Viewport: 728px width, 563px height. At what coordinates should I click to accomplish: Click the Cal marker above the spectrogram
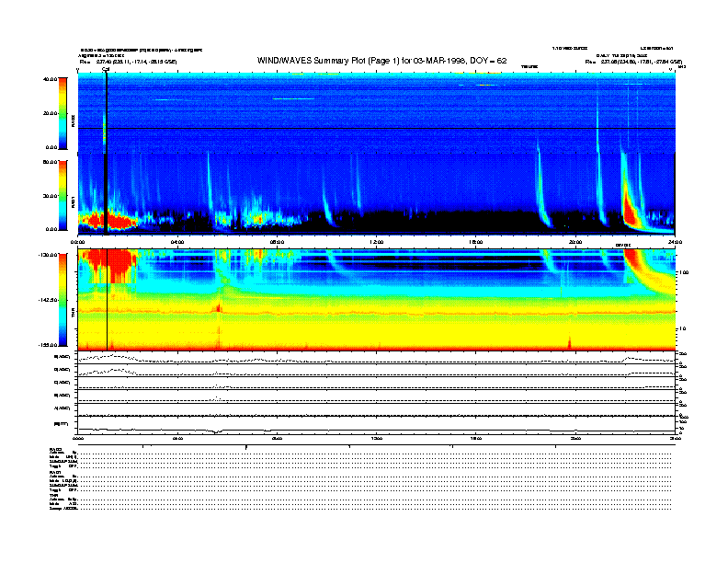(106, 70)
